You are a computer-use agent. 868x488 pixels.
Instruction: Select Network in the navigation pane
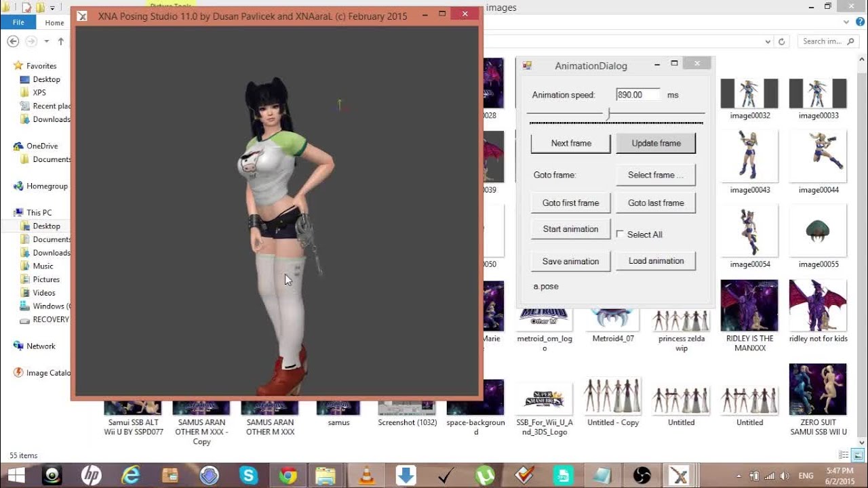[41, 346]
